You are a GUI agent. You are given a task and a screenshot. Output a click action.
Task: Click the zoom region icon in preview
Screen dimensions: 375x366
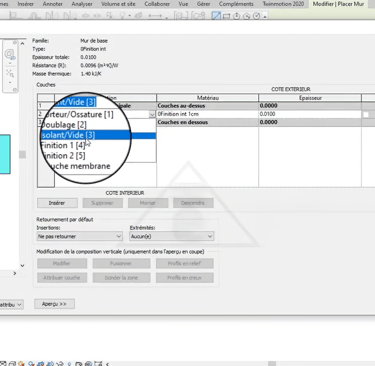(10, 73)
